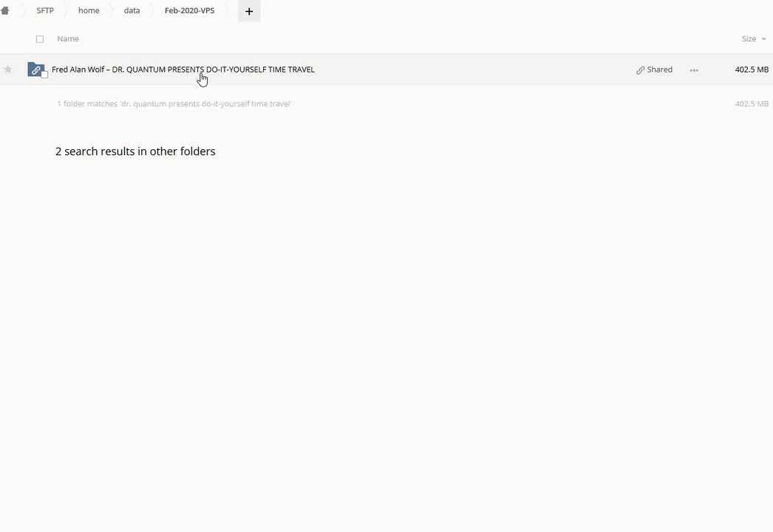
Task: Click the folder's 402.5 MB size cell
Action: [752, 69]
